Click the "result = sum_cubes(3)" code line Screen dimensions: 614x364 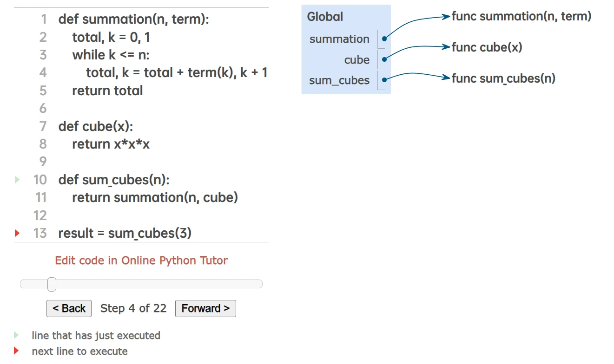point(125,233)
